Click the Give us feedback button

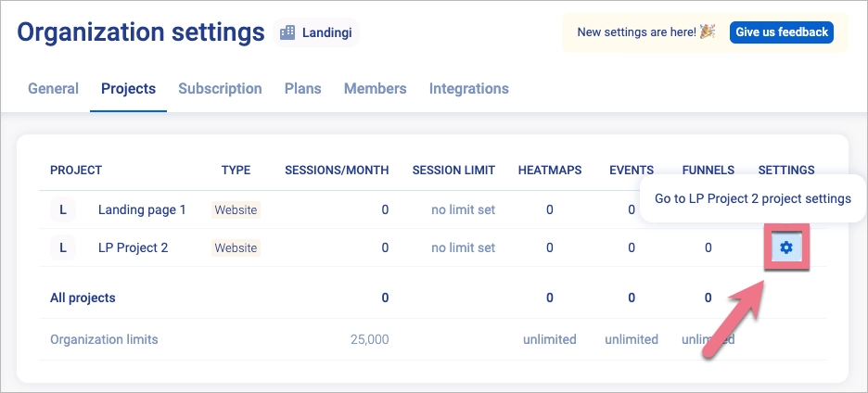click(781, 32)
